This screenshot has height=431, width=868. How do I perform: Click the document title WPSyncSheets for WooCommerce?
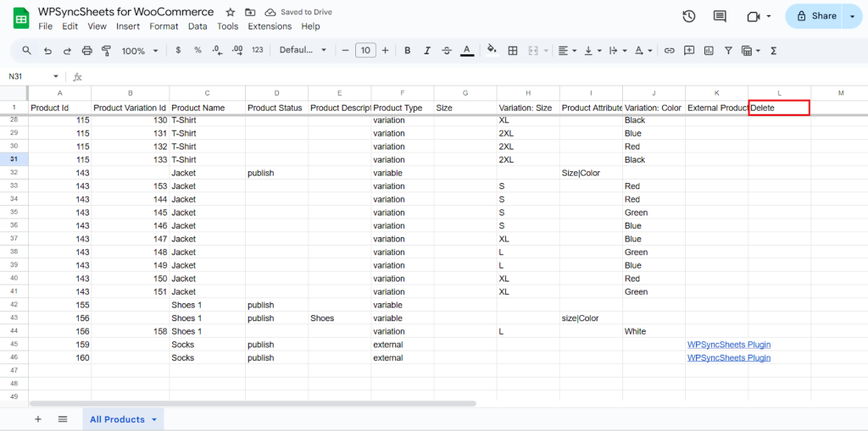(x=125, y=12)
